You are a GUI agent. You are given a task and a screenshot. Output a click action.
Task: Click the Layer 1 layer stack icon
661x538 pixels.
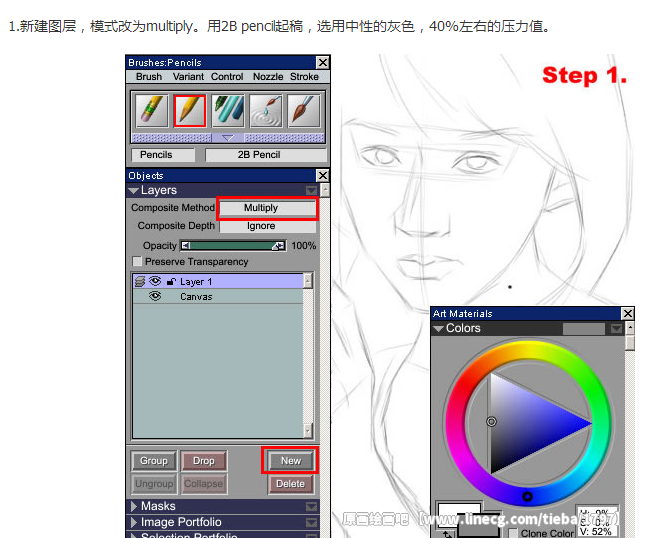point(140,281)
